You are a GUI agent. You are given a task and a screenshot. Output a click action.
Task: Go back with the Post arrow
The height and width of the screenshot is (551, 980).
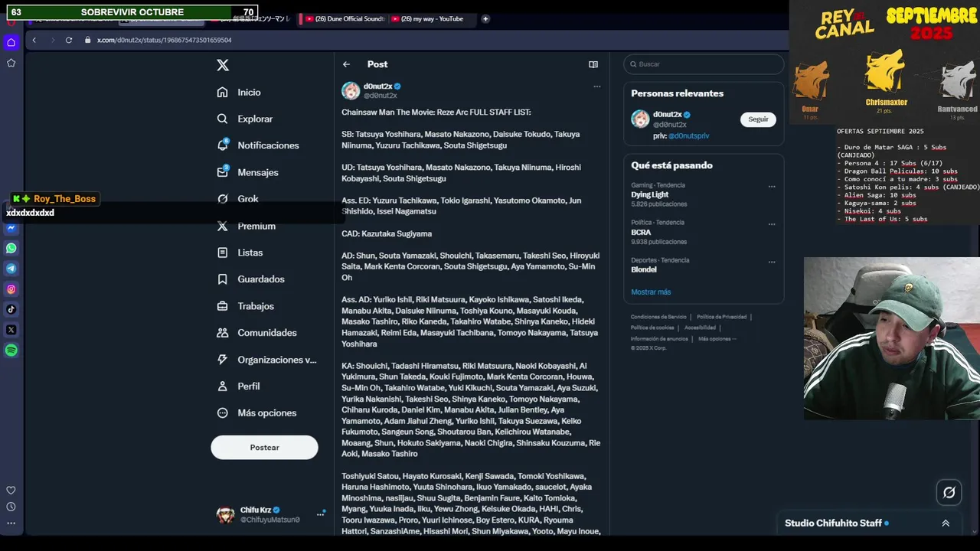[x=346, y=64]
